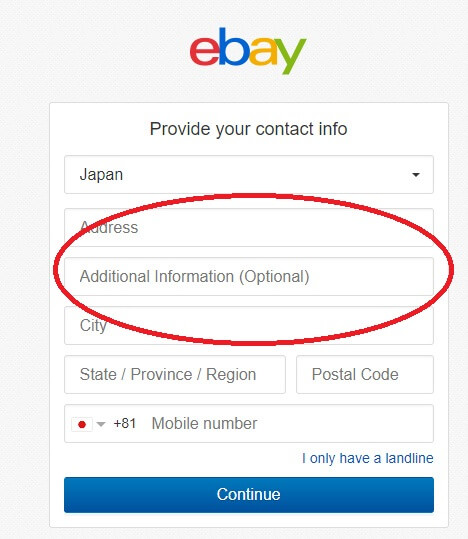Click the green 'y' of eBay logo

point(291,56)
